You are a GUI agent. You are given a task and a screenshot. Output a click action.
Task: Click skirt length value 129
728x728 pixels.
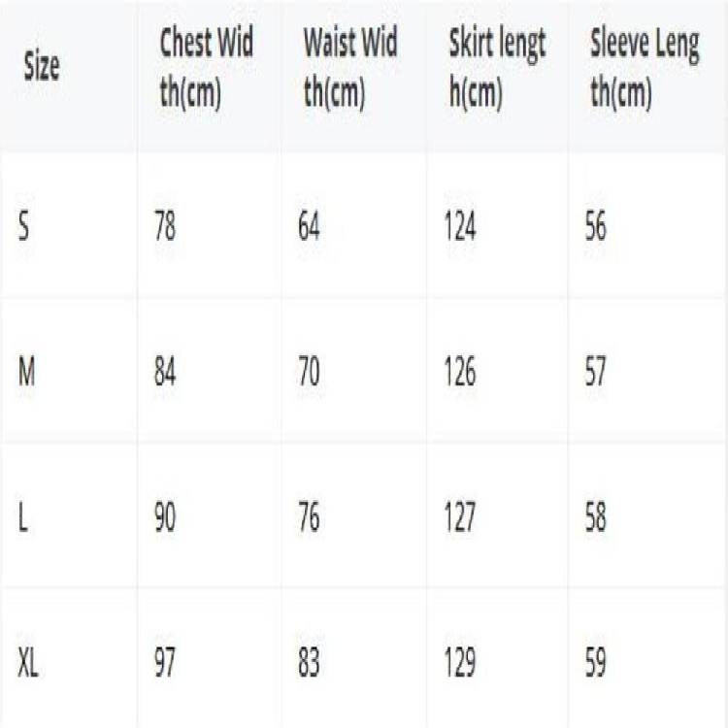[x=459, y=664]
